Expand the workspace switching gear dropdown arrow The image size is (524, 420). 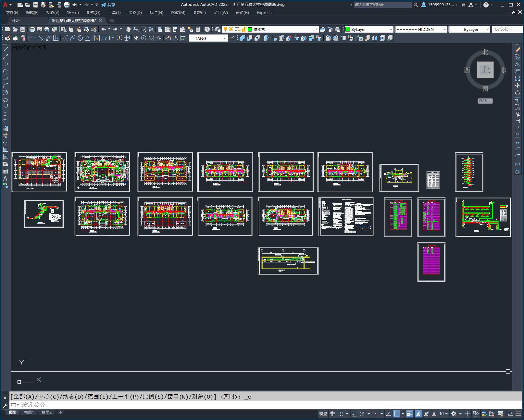click(x=460, y=414)
